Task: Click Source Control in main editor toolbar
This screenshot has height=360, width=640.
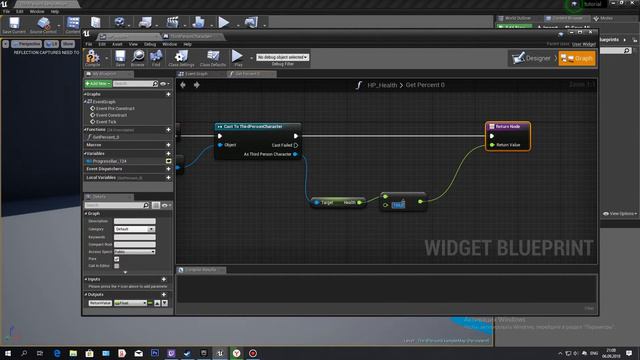Action: [43, 25]
